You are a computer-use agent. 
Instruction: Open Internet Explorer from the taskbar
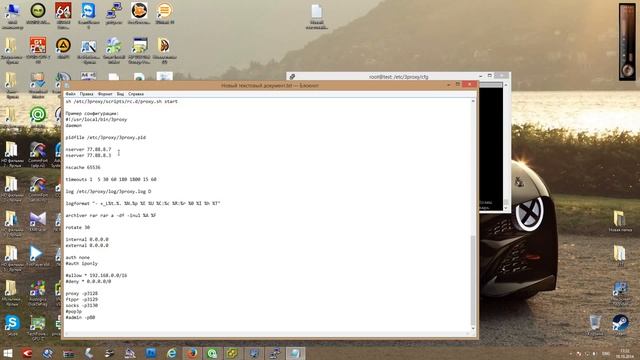(171, 353)
